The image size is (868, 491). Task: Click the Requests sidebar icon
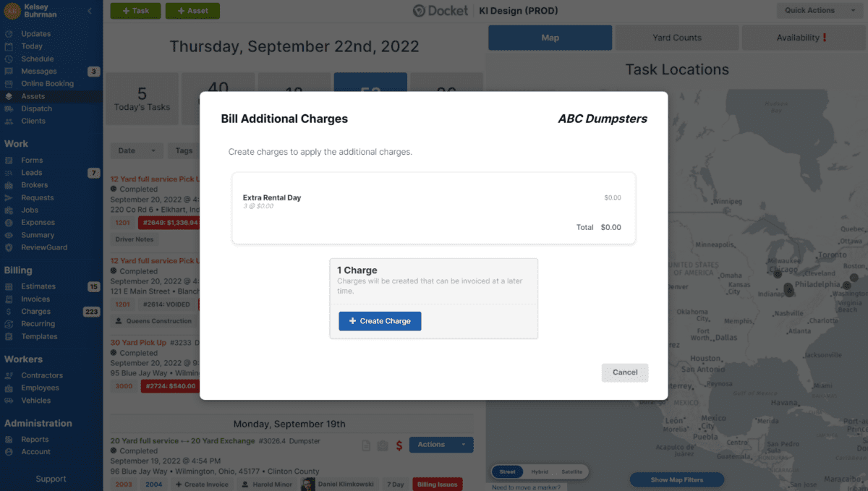coord(9,197)
